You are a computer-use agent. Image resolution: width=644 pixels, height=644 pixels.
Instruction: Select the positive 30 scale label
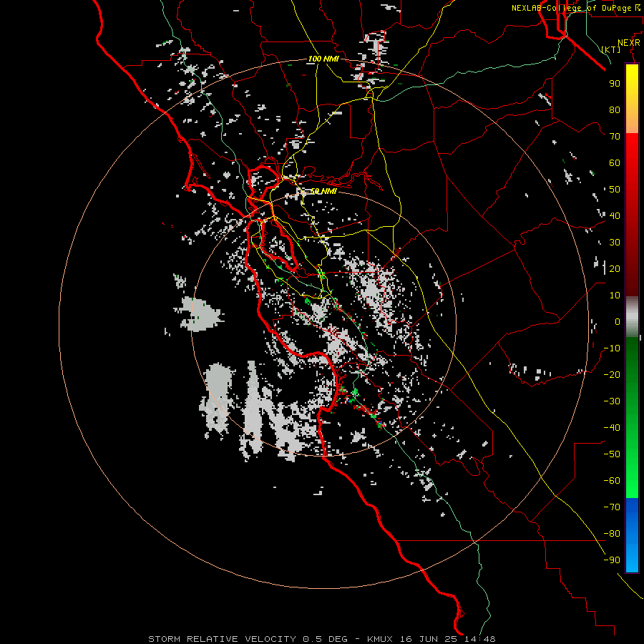[615, 243]
